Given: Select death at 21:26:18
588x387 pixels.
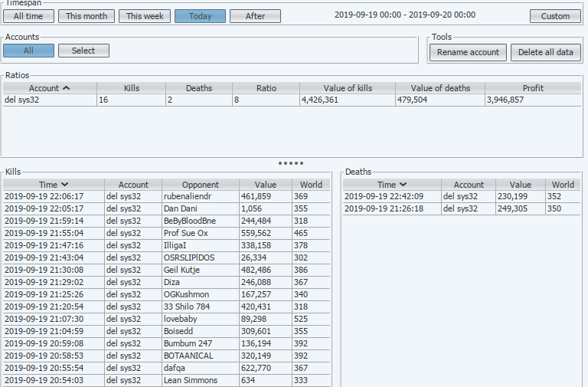Looking at the screenshot, I should pos(462,208).
